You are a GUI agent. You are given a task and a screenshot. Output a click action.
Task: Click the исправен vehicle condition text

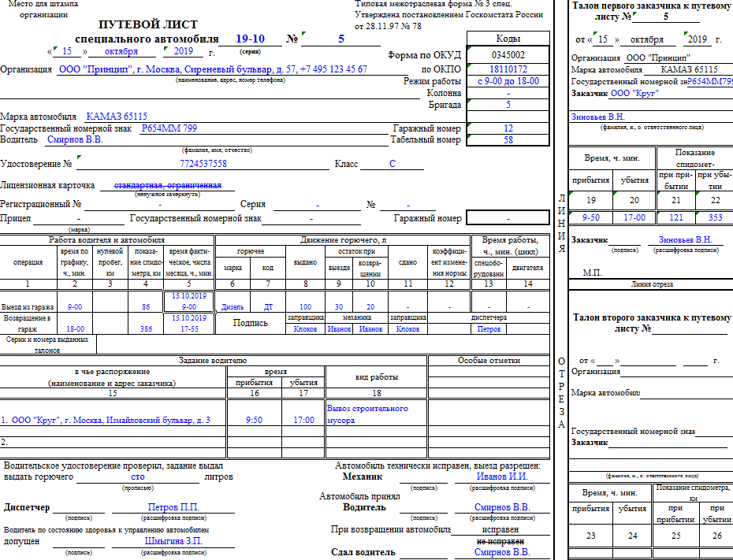(500, 529)
